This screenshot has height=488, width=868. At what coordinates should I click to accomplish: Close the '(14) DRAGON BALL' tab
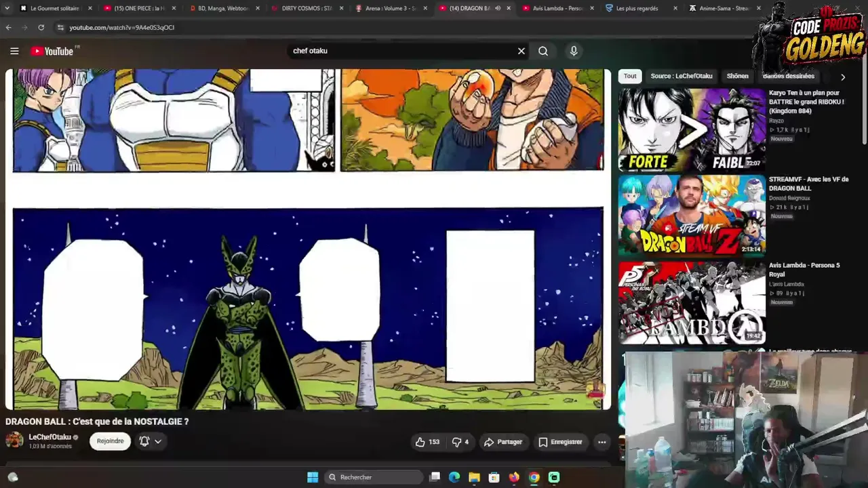509,8
